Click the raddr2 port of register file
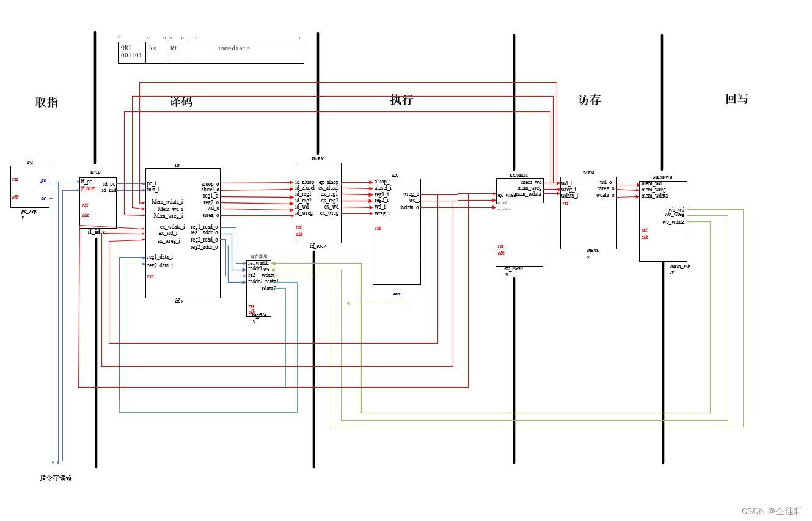Screen dimensions: 812x521 255,281
